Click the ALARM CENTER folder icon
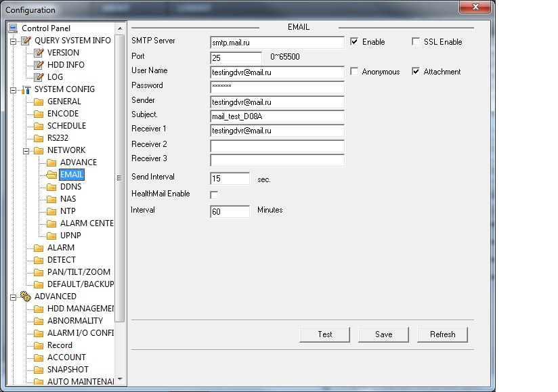The width and height of the screenshot is (558, 392). coord(51,223)
